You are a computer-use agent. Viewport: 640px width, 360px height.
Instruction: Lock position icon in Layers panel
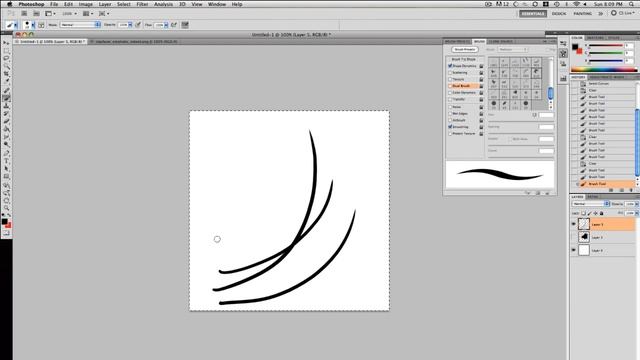coord(595,213)
